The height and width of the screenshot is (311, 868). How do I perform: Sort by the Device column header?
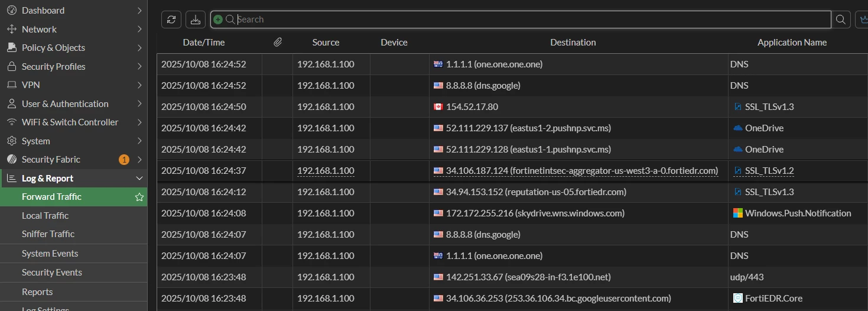394,43
